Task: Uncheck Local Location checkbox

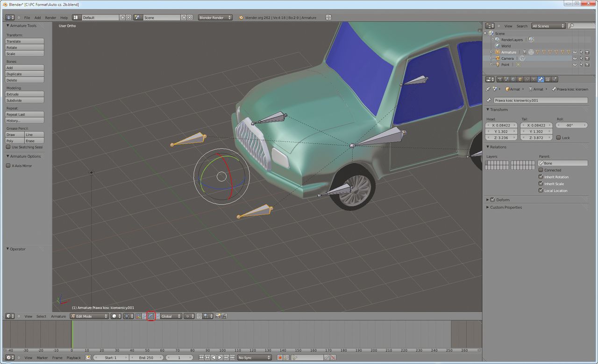Action: point(541,190)
